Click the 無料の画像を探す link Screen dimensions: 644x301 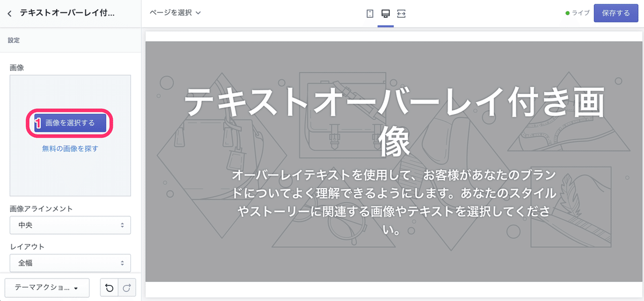tap(70, 149)
